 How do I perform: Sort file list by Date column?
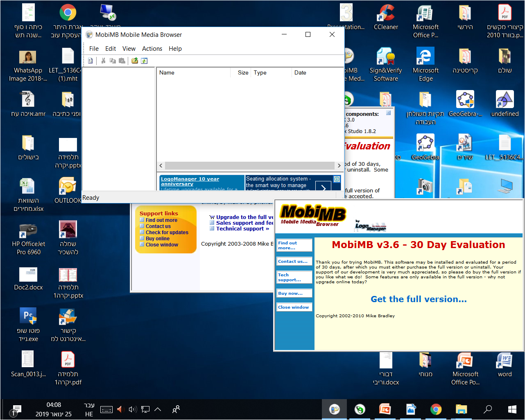[317, 73]
